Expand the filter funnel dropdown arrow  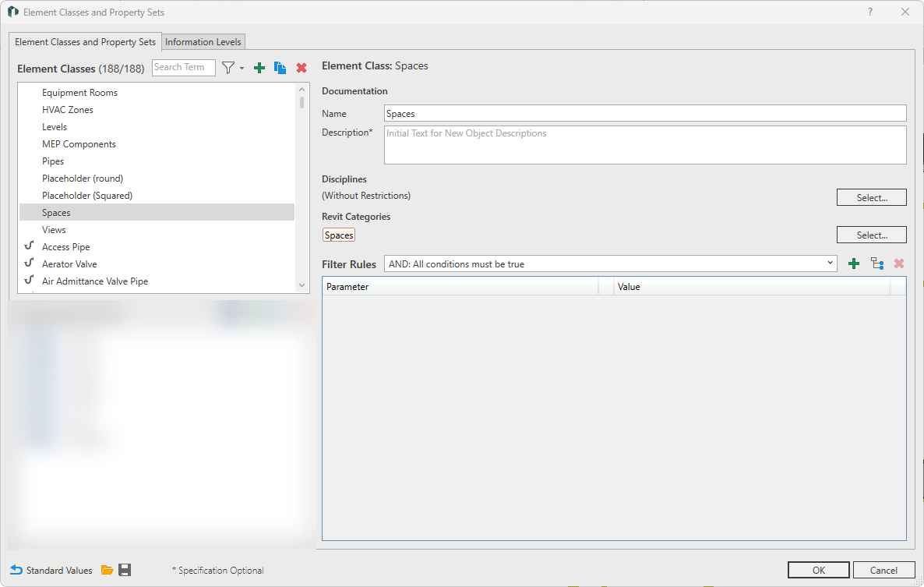click(242, 69)
